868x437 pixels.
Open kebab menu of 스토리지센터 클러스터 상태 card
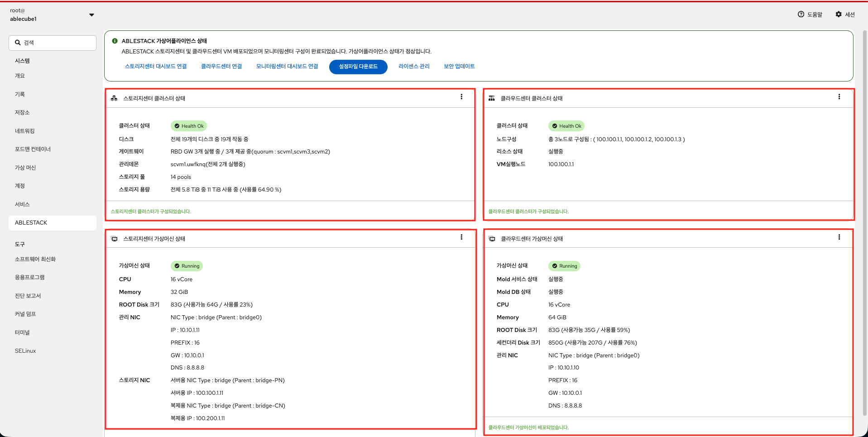tap(461, 97)
